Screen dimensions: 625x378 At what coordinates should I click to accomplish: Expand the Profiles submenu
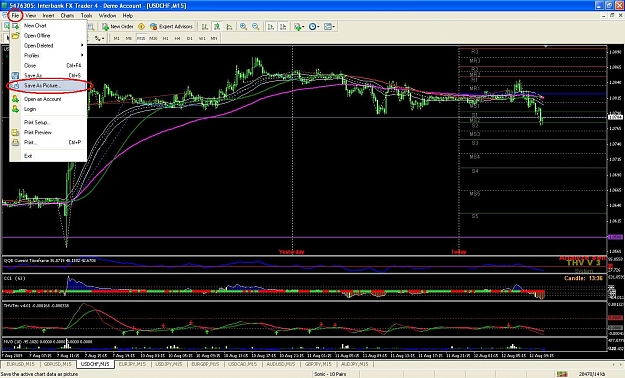48,55
